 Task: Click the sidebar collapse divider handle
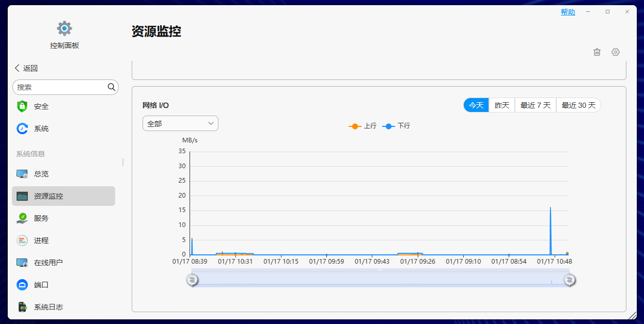pos(123,162)
